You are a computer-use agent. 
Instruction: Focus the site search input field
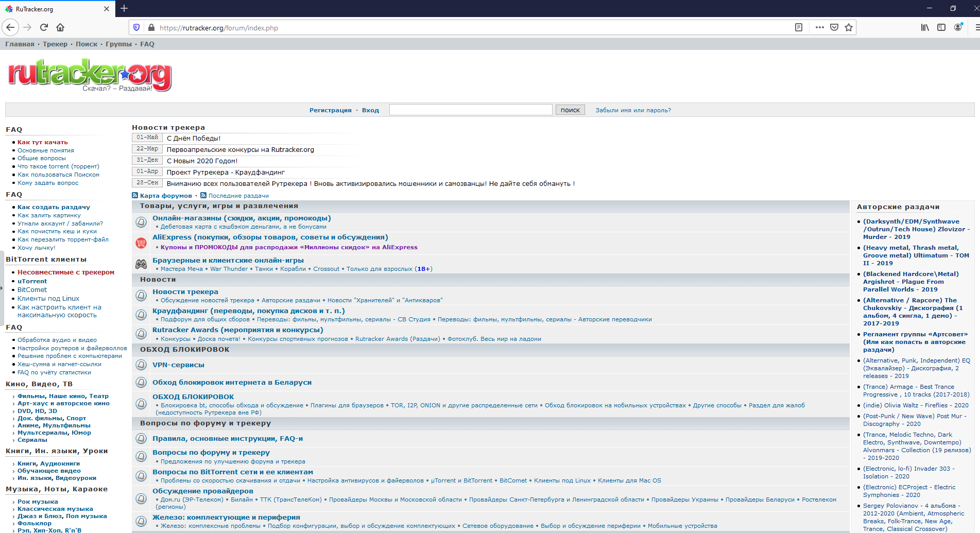(x=471, y=110)
